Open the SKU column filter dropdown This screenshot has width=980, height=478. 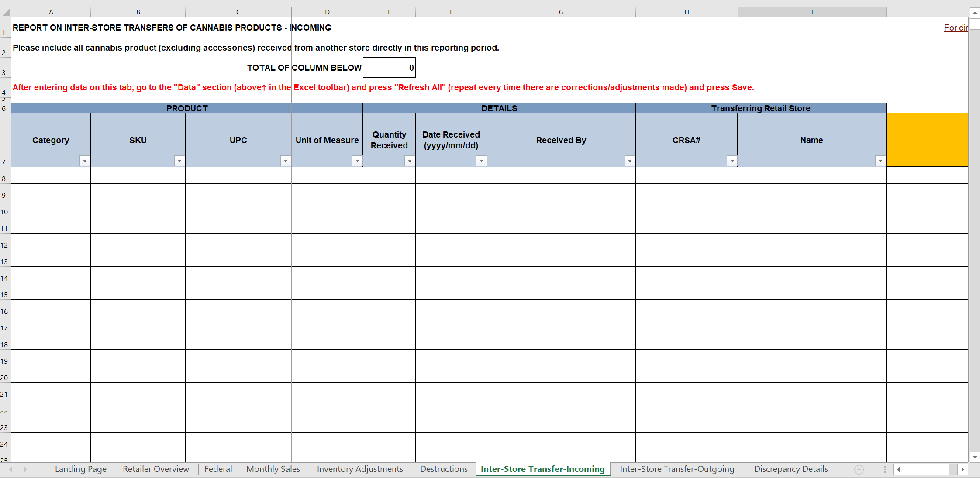point(179,161)
